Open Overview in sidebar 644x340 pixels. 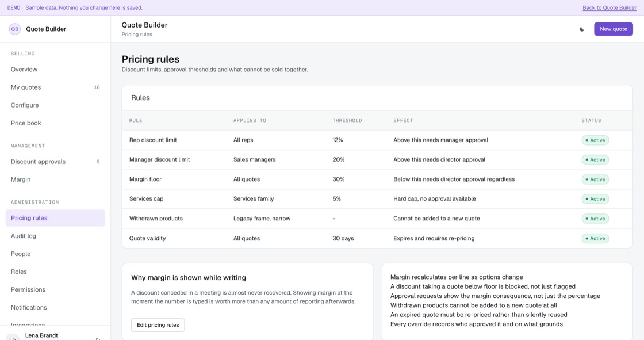pos(55,70)
